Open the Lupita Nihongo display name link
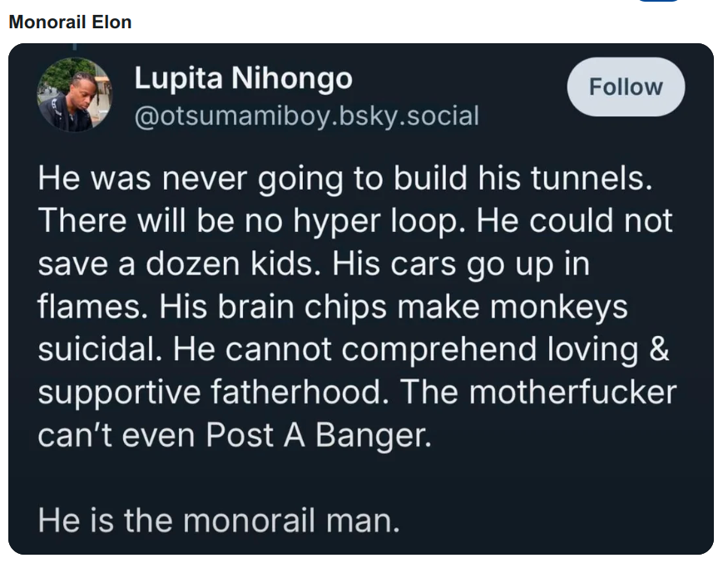This screenshot has width=728, height=563. tap(243, 77)
